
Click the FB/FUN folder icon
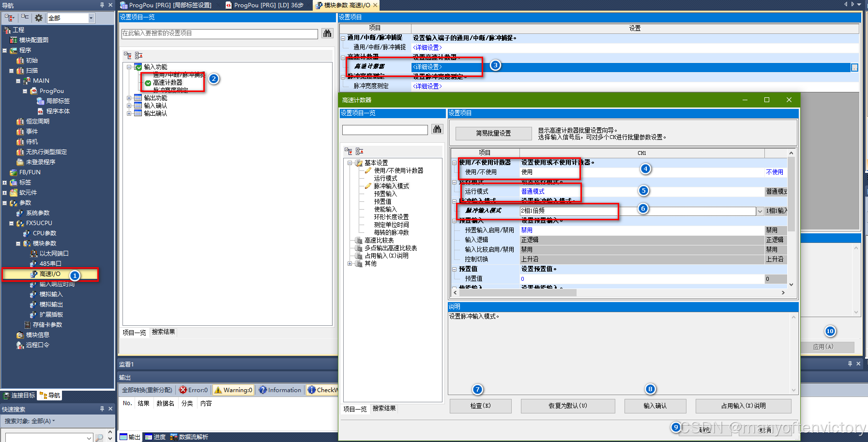click(14, 172)
